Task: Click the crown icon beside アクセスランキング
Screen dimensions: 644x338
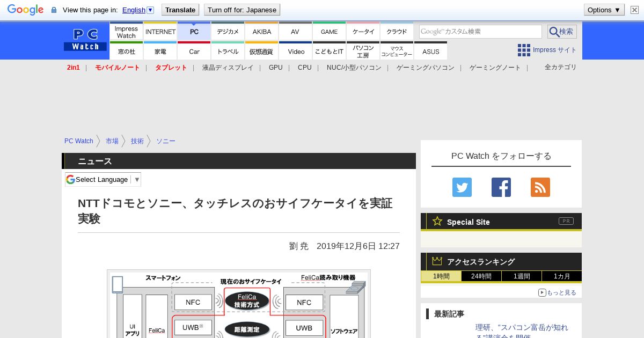Action: [437, 261]
